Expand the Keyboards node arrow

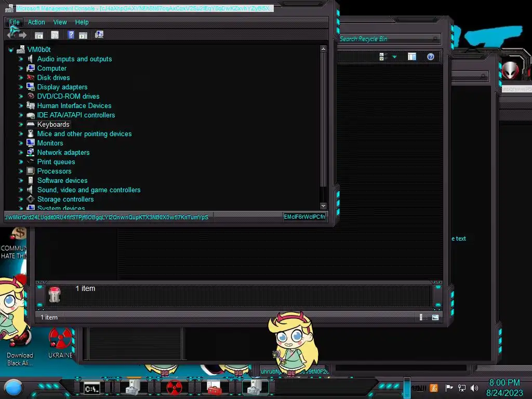coord(20,125)
